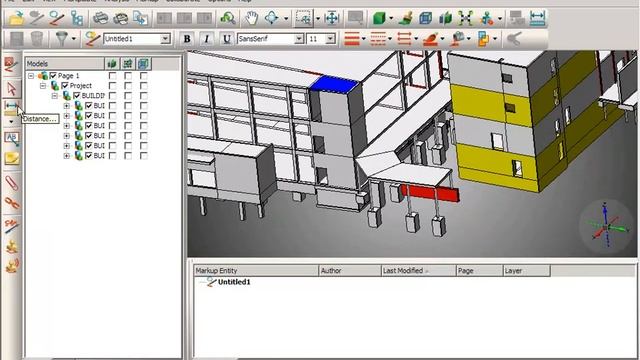Screen dimensions: 640x360
Task: Open the markup line color dropdown
Action: [x=442, y=39]
